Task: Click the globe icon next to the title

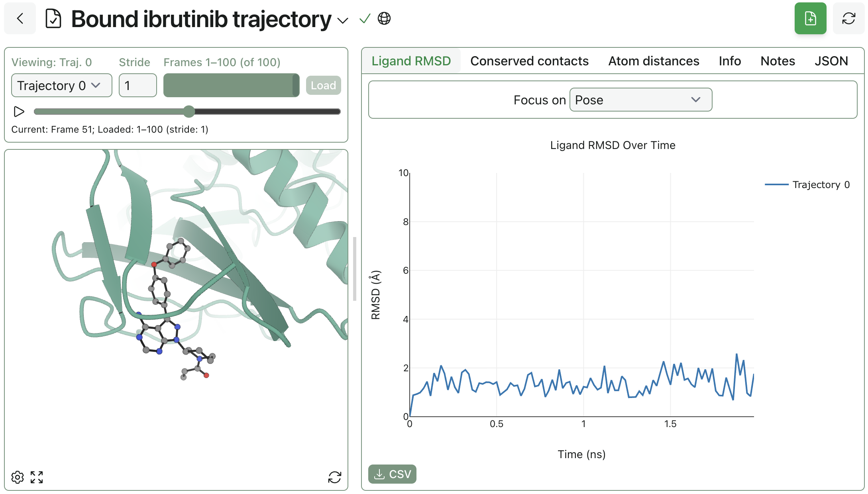Action: pyautogui.click(x=384, y=19)
